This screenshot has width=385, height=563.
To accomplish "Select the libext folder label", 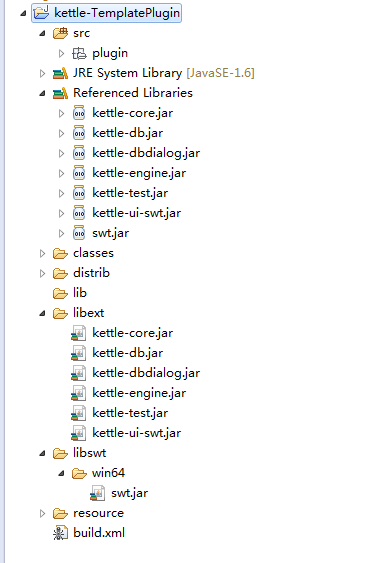I will point(88,313).
